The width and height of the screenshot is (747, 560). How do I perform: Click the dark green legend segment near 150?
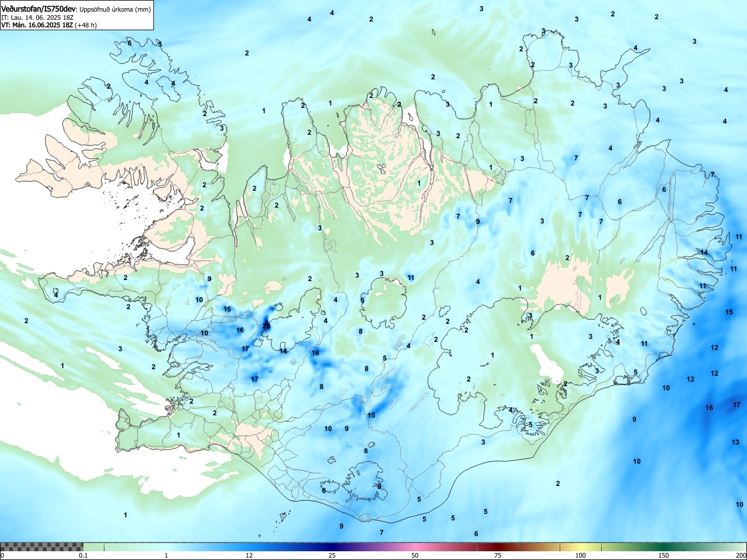pos(664,547)
